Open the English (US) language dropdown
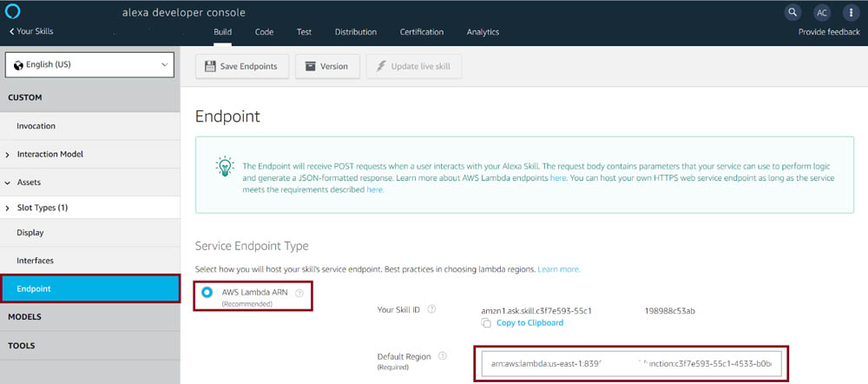 pyautogui.click(x=89, y=65)
